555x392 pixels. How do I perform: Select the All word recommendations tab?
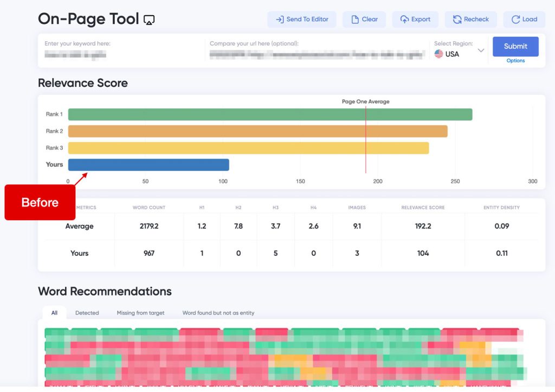click(54, 313)
